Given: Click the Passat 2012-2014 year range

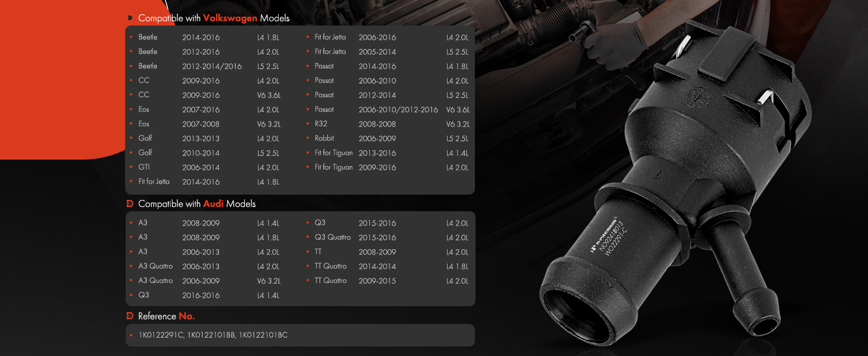Looking at the screenshot, I should coord(377,95).
